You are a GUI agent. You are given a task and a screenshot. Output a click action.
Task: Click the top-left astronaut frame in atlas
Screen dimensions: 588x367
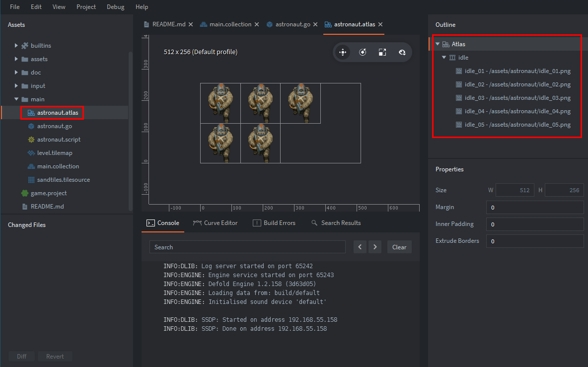(x=220, y=103)
